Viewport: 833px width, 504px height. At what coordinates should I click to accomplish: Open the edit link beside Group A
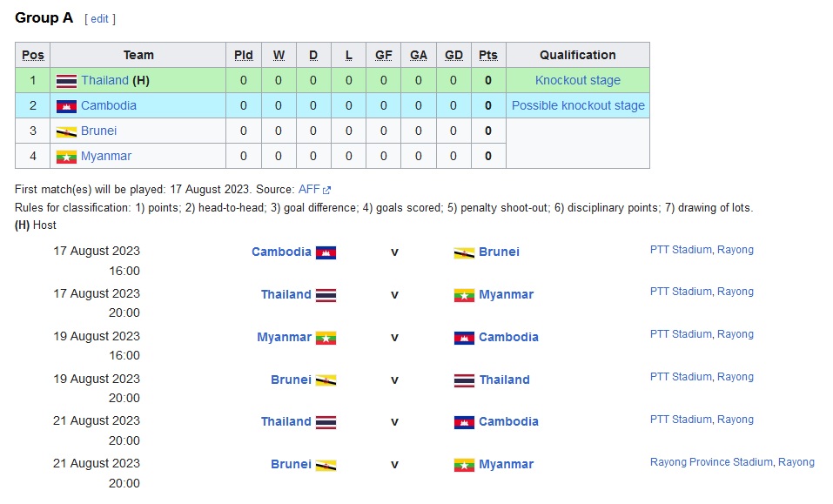[x=99, y=19]
